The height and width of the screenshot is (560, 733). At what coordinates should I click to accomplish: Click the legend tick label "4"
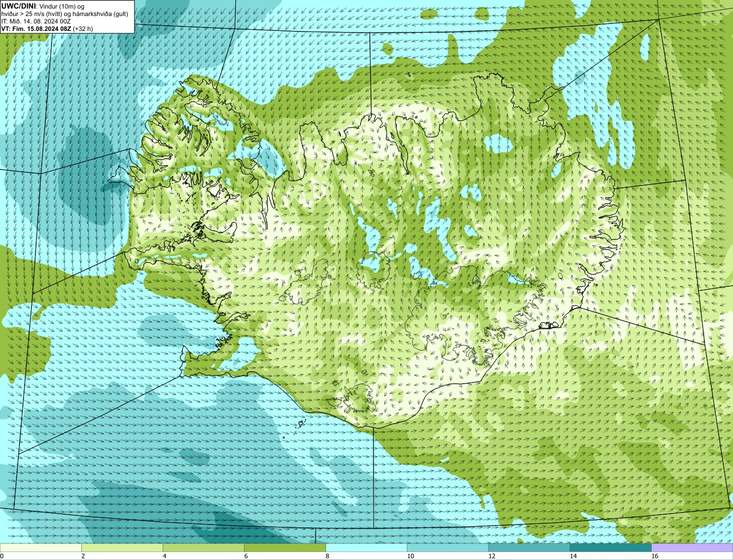pos(164,556)
